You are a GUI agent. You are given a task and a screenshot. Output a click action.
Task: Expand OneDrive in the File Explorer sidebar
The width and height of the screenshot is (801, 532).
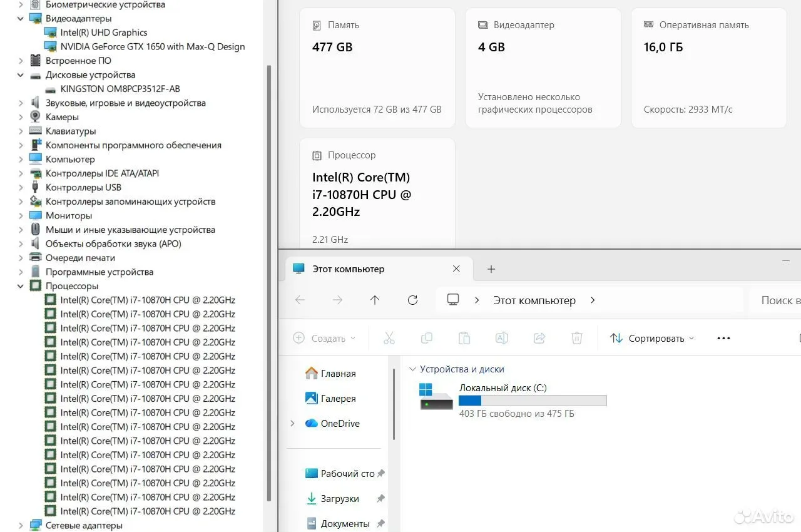292,424
